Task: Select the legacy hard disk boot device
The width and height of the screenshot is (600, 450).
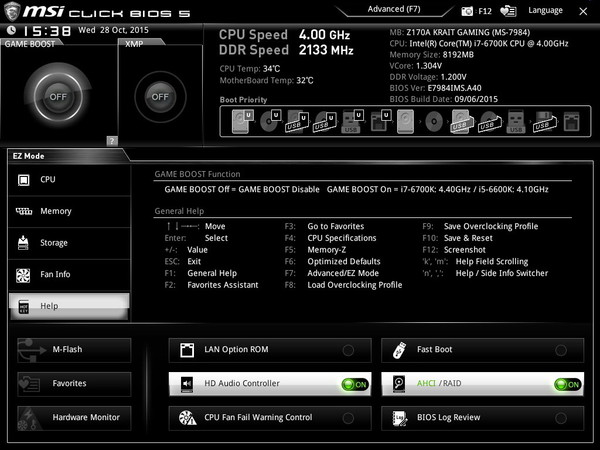Action: (x=406, y=121)
